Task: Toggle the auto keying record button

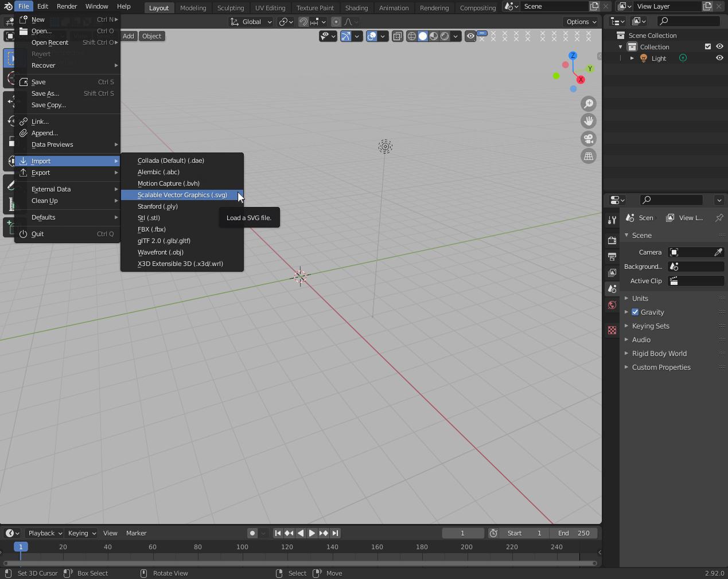Action: (x=252, y=533)
